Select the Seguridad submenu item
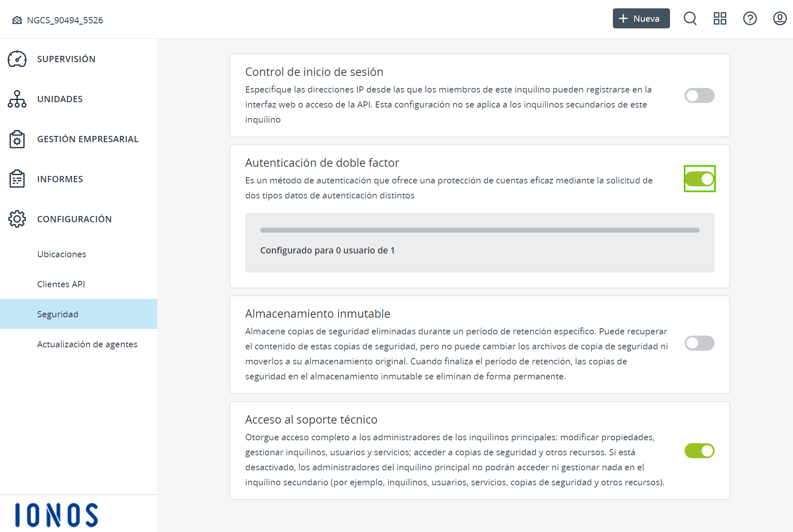Image resolution: width=793 pixels, height=532 pixels. (78, 314)
